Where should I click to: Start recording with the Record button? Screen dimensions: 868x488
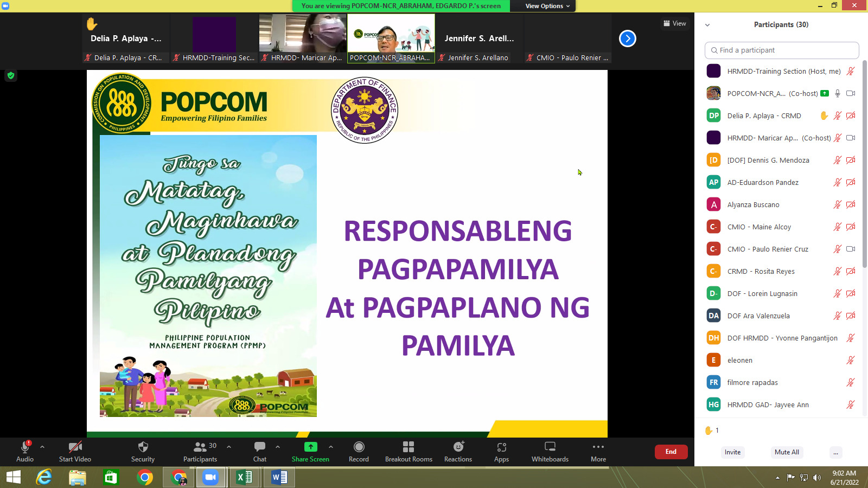tap(359, 452)
